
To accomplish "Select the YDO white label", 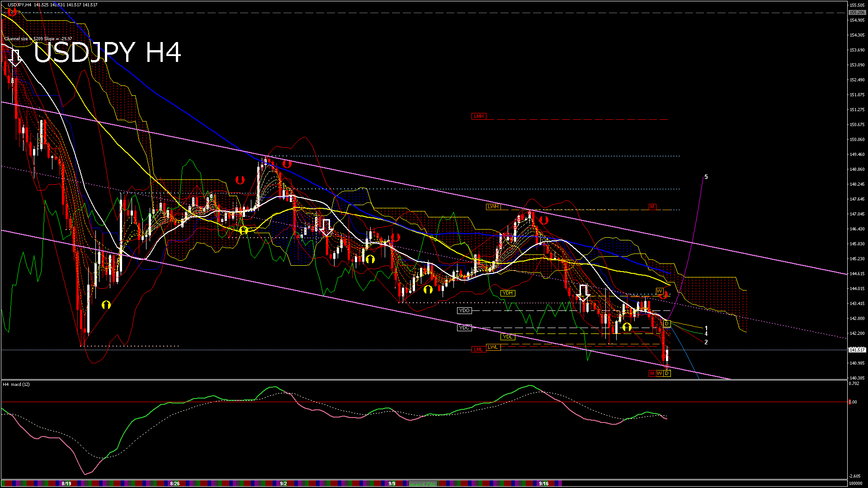I will tap(464, 311).
